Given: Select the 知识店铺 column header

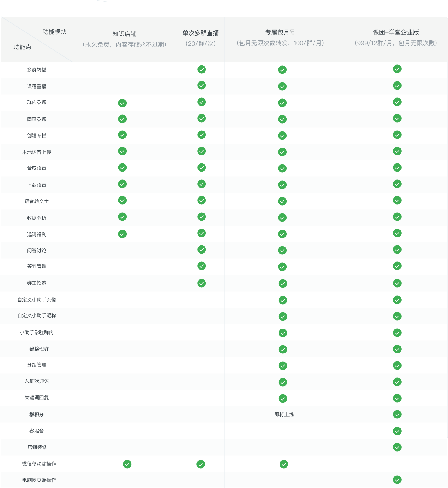Looking at the screenshot, I should tap(124, 34).
